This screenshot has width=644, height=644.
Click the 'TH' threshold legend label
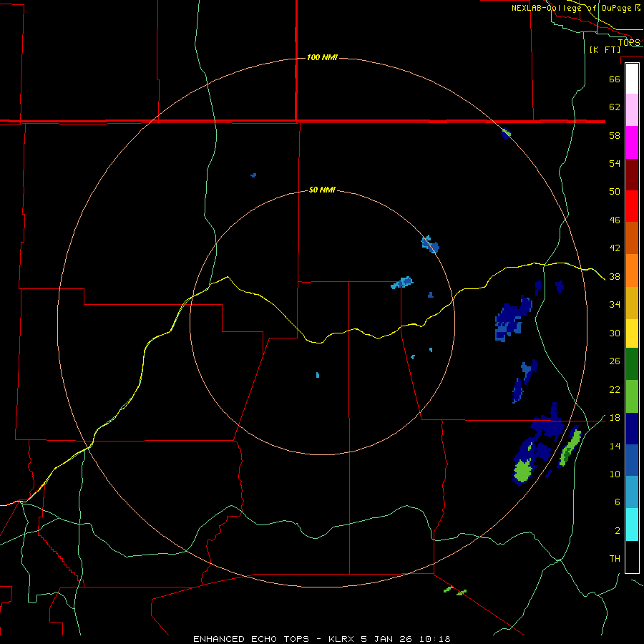[x=615, y=559]
